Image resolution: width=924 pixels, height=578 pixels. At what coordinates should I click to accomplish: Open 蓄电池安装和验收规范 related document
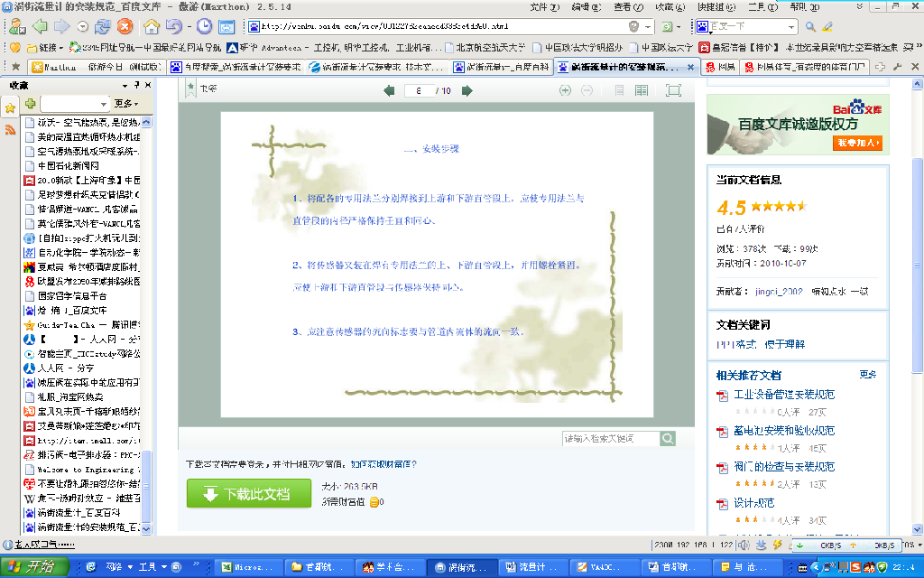click(x=784, y=431)
